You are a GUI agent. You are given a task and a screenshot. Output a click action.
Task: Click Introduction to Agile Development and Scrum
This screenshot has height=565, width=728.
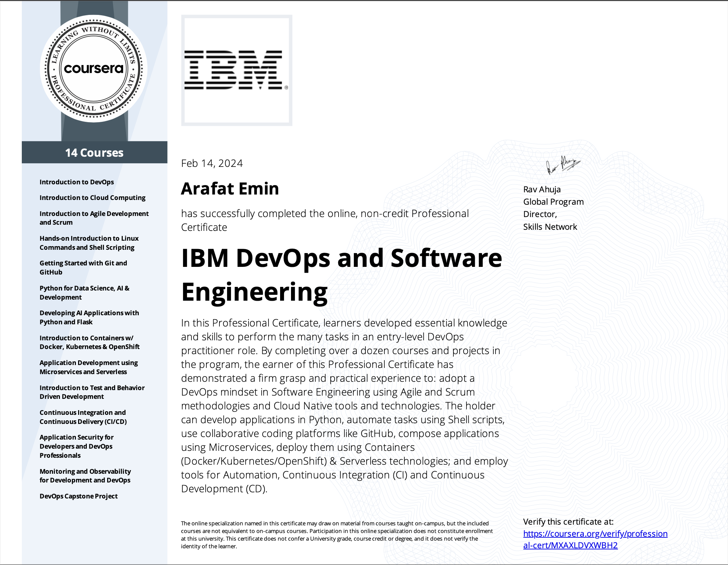(94, 218)
